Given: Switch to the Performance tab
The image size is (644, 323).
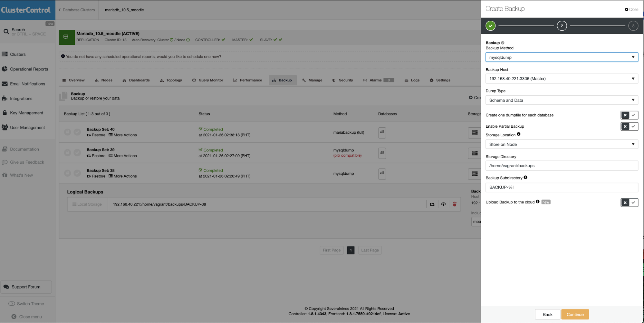Looking at the screenshot, I should (248, 80).
